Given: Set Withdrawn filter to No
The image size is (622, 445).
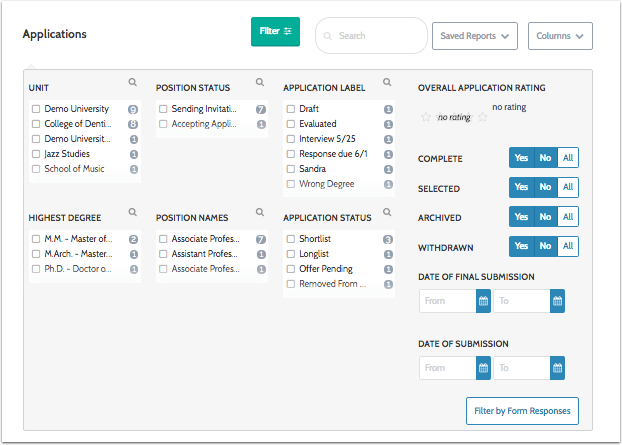Looking at the screenshot, I should [546, 246].
